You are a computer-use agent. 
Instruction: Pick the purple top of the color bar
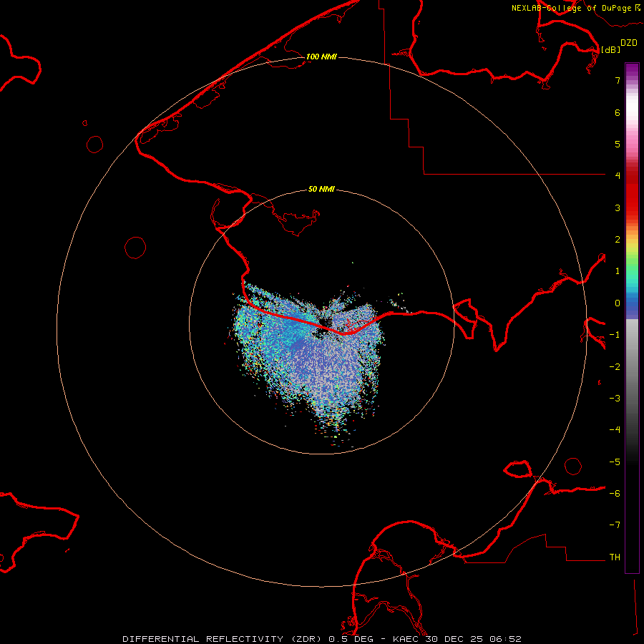coord(632,69)
